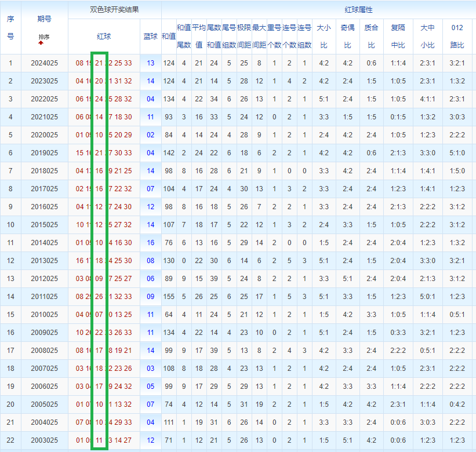Click blue ball 13 in row 1
476x452 pixels.
pos(151,63)
